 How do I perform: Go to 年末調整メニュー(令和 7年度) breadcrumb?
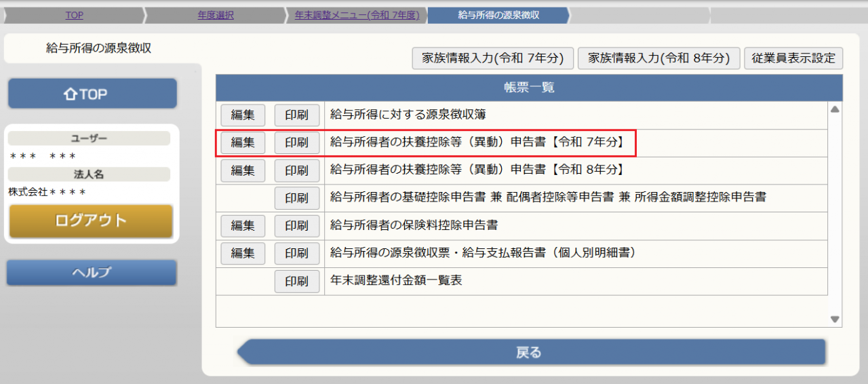(357, 15)
